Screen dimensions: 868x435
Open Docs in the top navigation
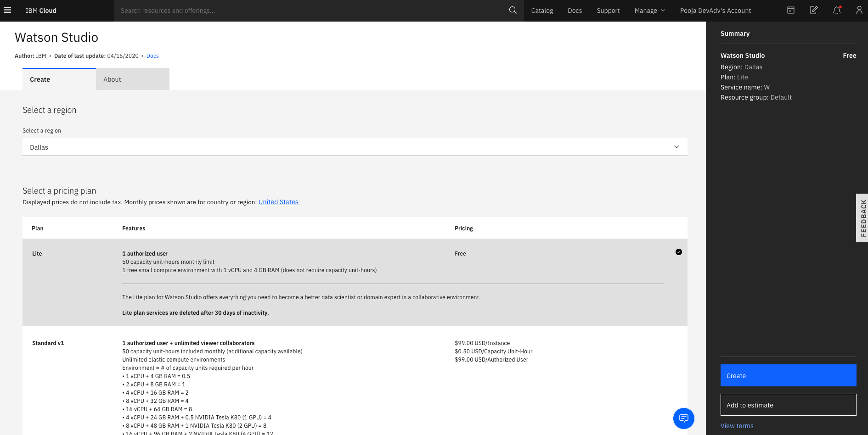point(575,11)
